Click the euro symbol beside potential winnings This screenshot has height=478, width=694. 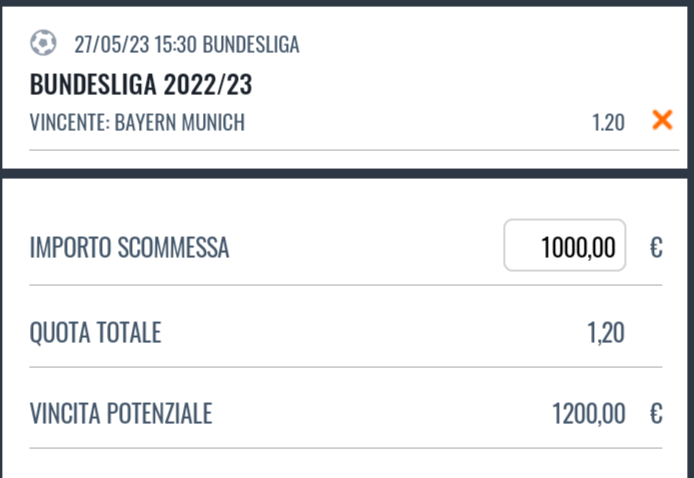656,413
